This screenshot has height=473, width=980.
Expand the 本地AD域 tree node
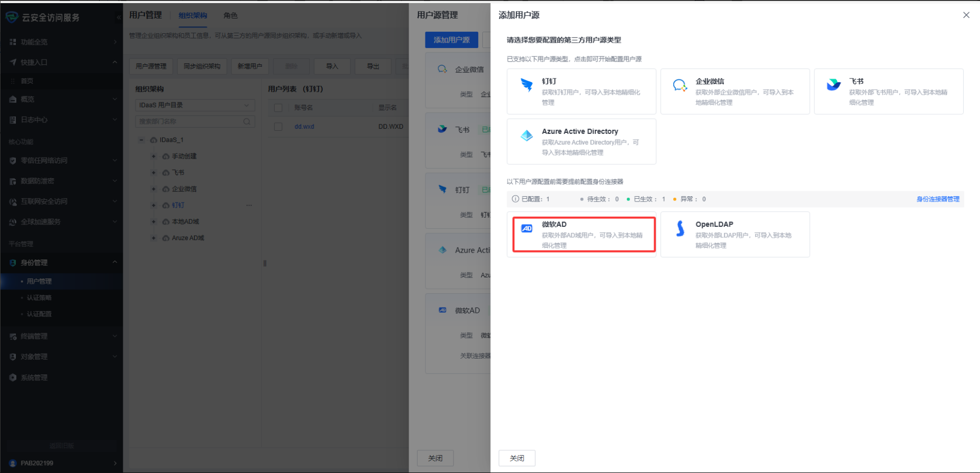pyautogui.click(x=153, y=221)
